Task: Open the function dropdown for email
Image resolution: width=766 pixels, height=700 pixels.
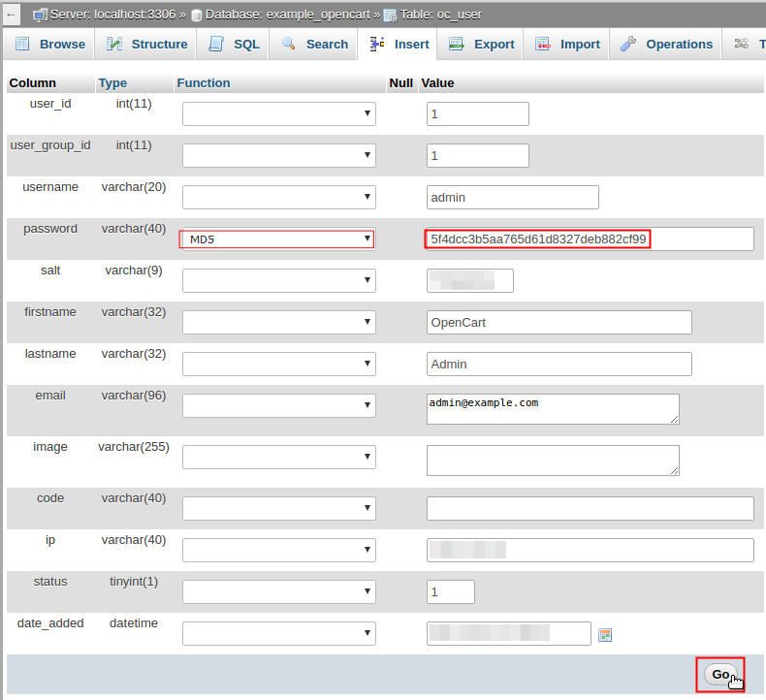Action: (278, 405)
